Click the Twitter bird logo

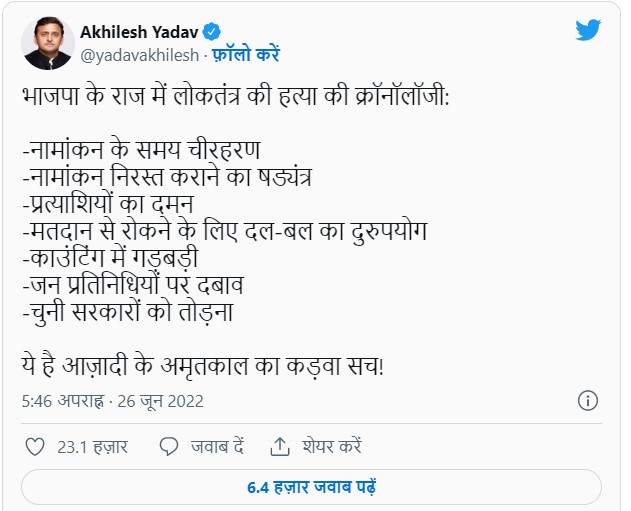(x=588, y=30)
